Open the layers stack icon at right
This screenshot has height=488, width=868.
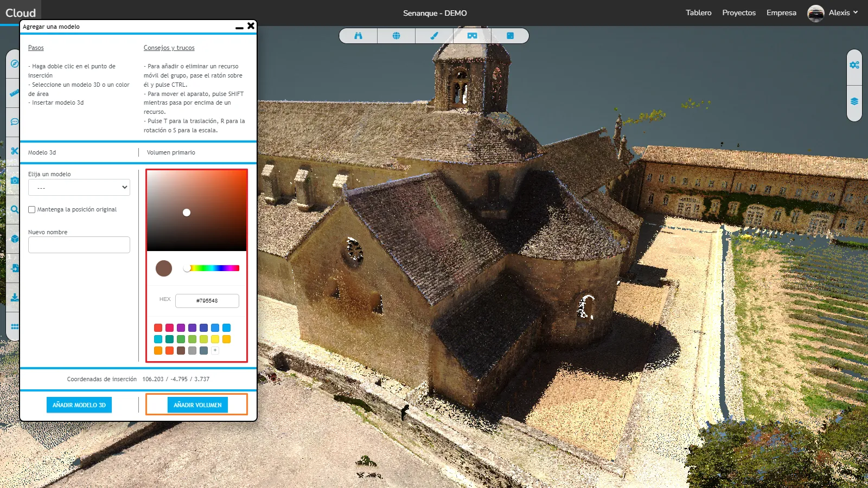pos(854,101)
